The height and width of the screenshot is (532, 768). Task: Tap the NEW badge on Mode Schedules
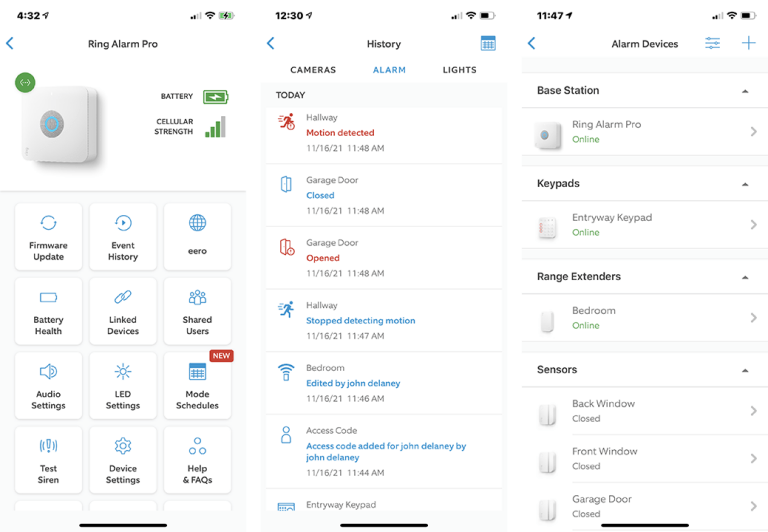(221, 356)
